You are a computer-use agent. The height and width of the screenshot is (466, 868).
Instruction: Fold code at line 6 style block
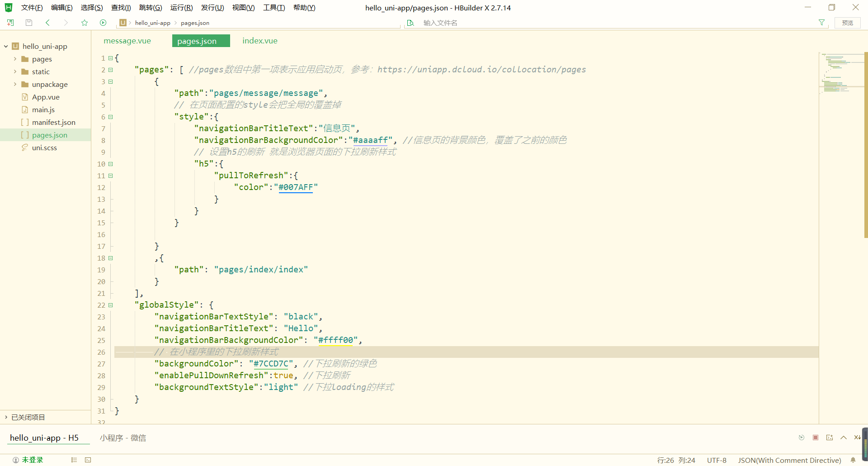pyautogui.click(x=110, y=117)
